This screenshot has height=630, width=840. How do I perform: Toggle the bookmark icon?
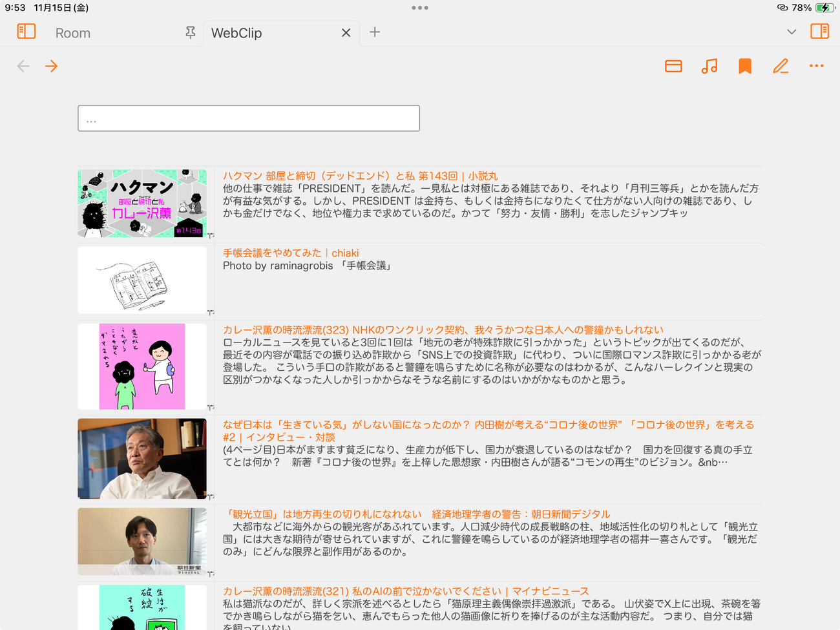point(745,66)
